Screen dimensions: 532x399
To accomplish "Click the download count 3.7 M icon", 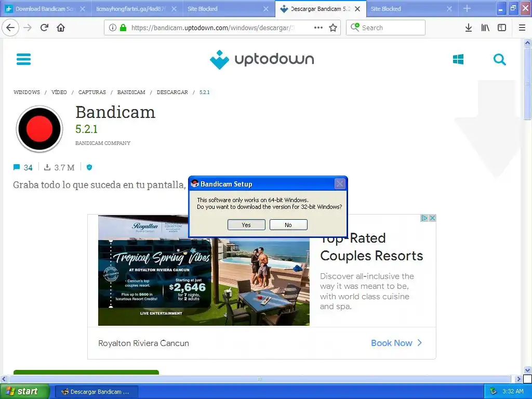I will click(47, 167).
